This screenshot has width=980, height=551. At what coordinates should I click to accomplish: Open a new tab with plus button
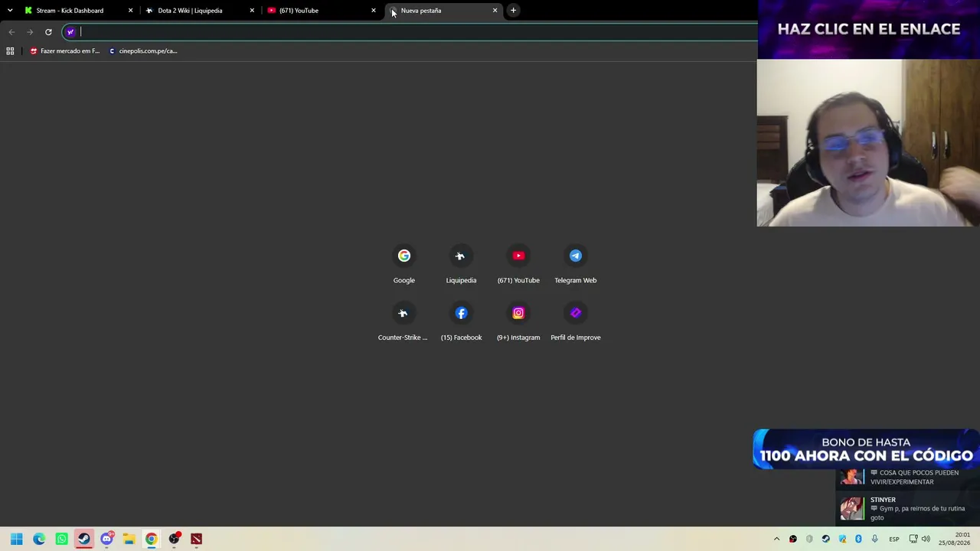513,11
